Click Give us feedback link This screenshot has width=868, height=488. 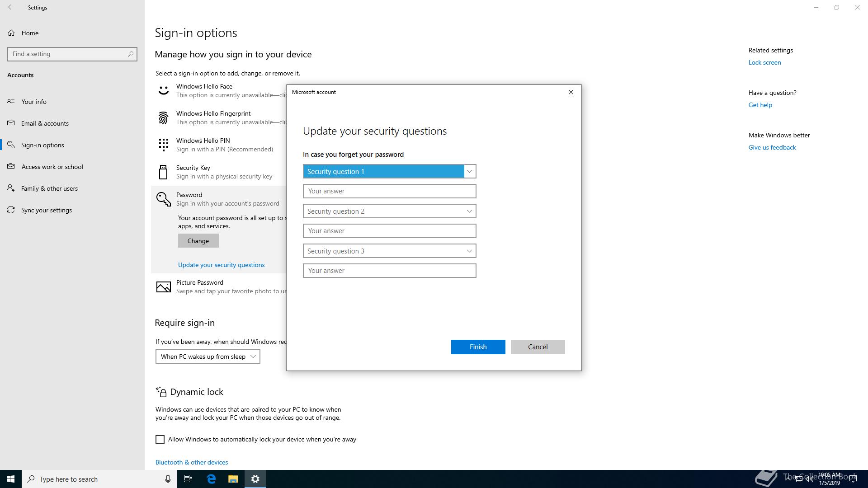(772, 147)
